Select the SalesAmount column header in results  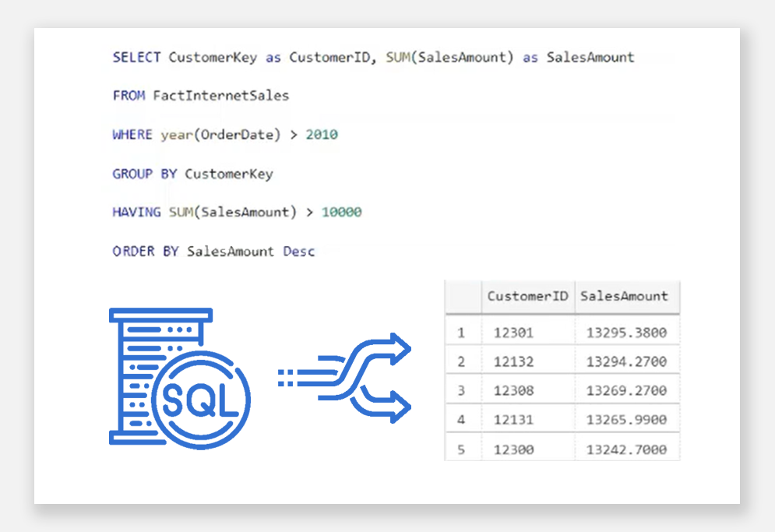(624, 296)
